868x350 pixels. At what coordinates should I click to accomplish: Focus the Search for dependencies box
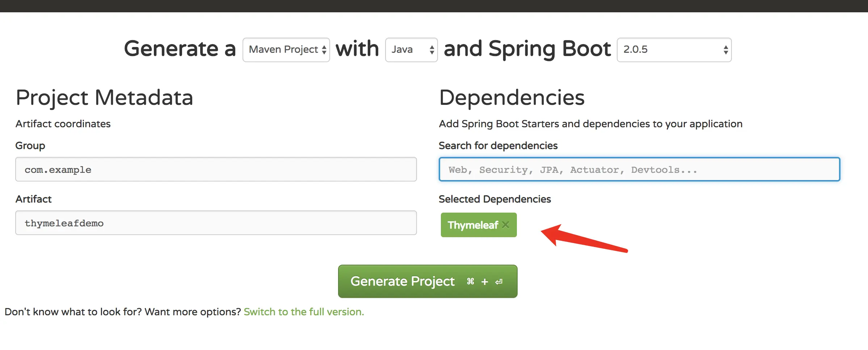639,169
